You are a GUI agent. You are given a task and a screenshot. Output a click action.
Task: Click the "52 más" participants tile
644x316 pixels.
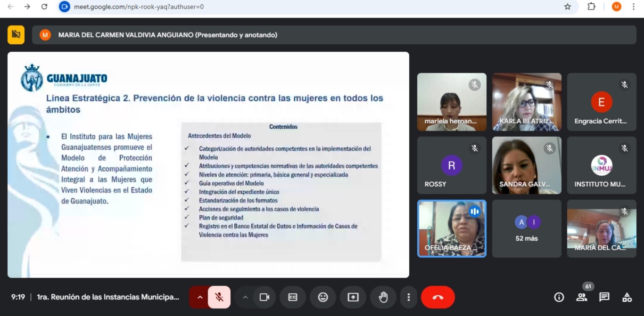click(527, 229)
